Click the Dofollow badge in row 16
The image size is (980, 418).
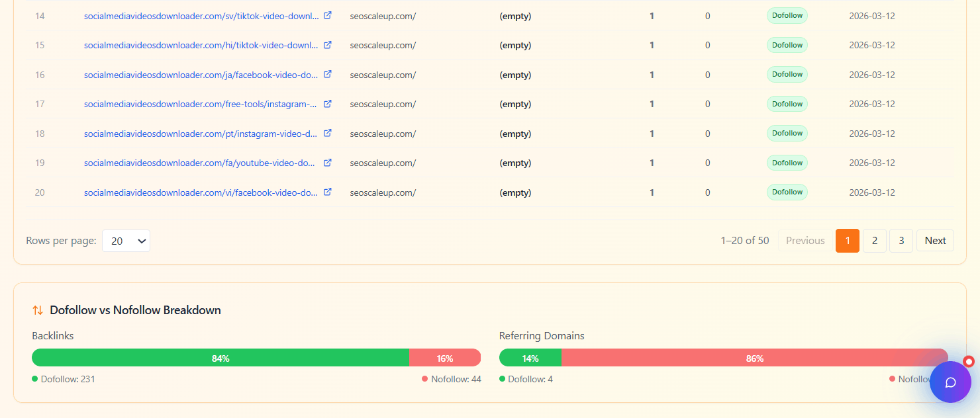tap(787, 75)
